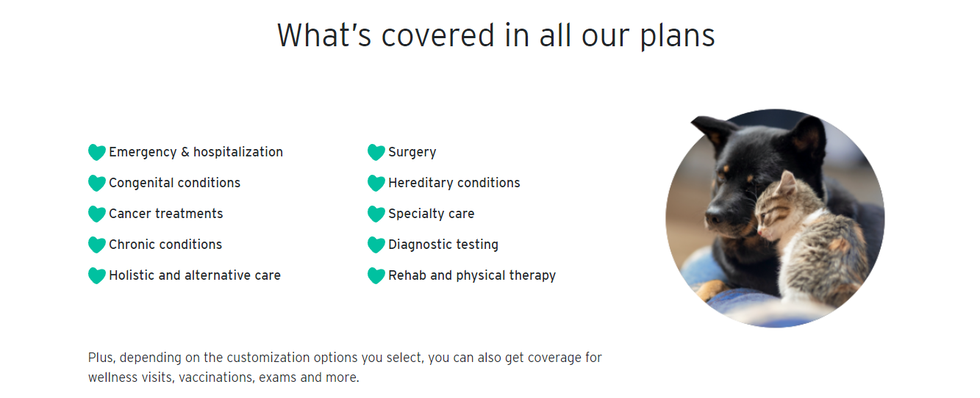The width and height of the screenshot is (980, 398).
Task: Click the heart icon beside Emergency & hospitalization
Action: (97, 152)
